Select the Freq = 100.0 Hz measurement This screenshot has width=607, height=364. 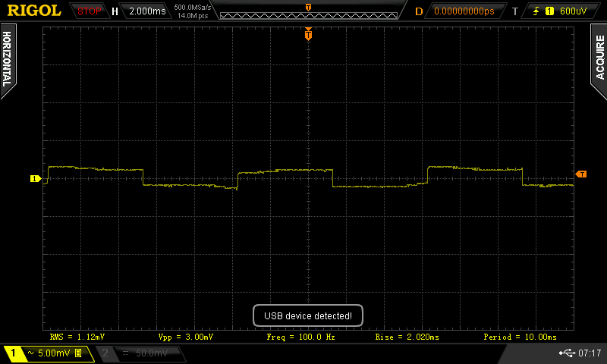click(x=300, y=337)
